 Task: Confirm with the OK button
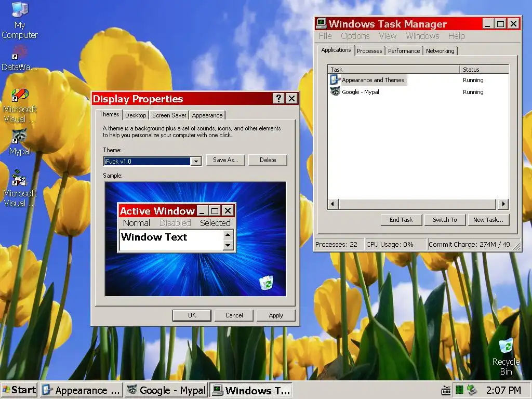coord(192,315)
